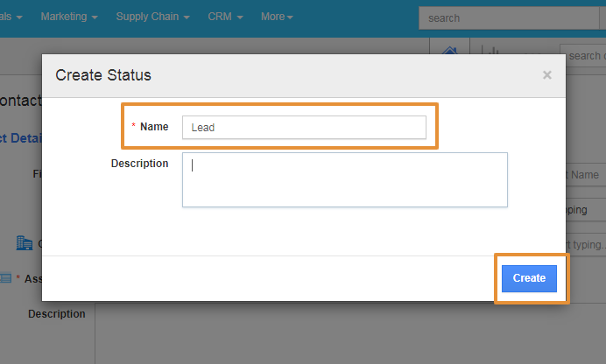This screenshot has height=364, width=606.
Task: Expand the More menu
Action: tap(277, 17)
